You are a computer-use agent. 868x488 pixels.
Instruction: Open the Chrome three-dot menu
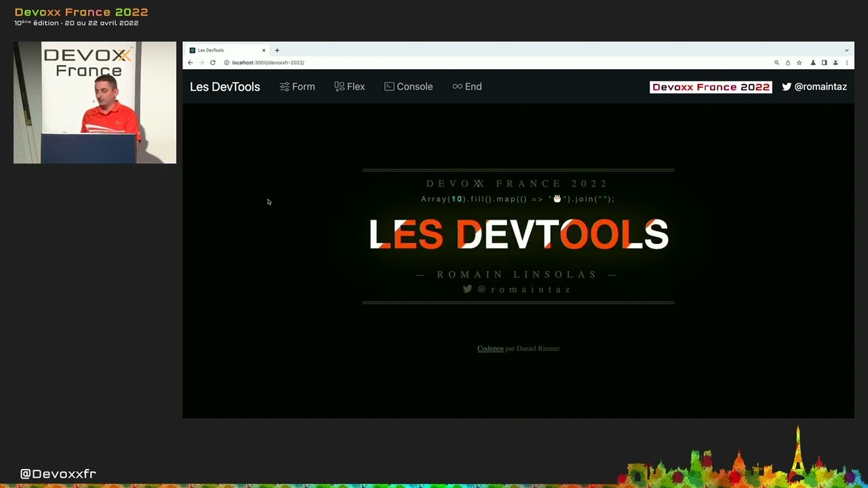coord(846,62)
